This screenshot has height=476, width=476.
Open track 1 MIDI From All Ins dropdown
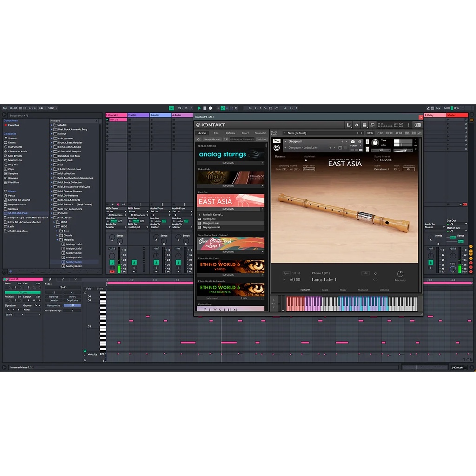116,212
